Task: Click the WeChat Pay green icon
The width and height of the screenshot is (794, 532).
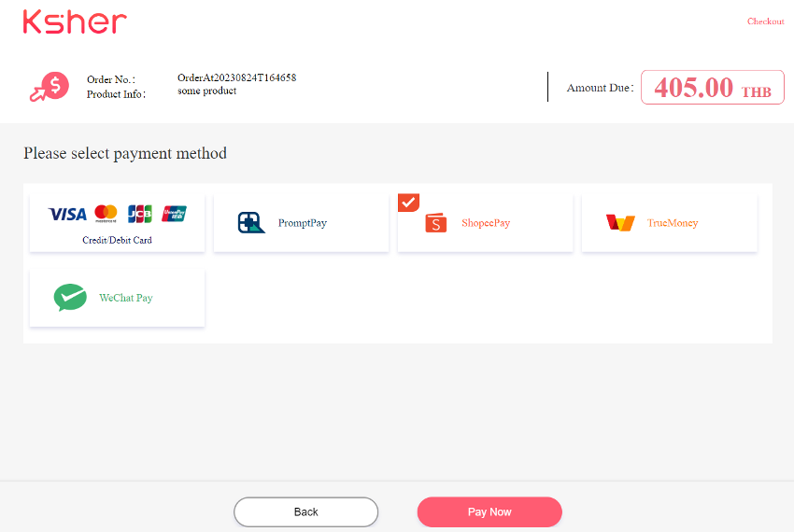Action: pos(70,297)
